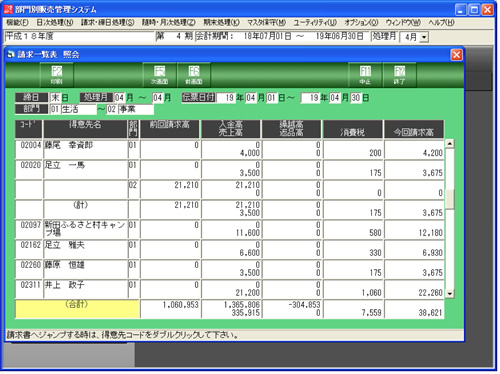Open the 機能(F) menu
The height and width of the screenshot is (374, 500).
pyautogui.click(x=17, y=23)
